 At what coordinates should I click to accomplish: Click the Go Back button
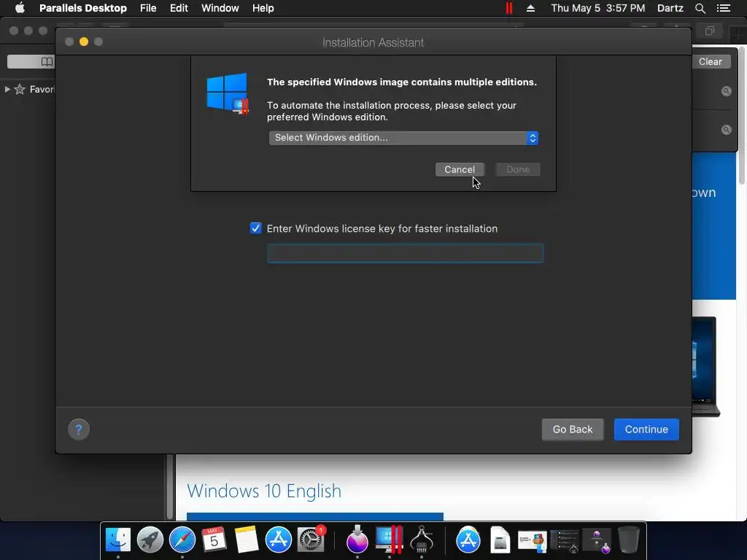573,429
